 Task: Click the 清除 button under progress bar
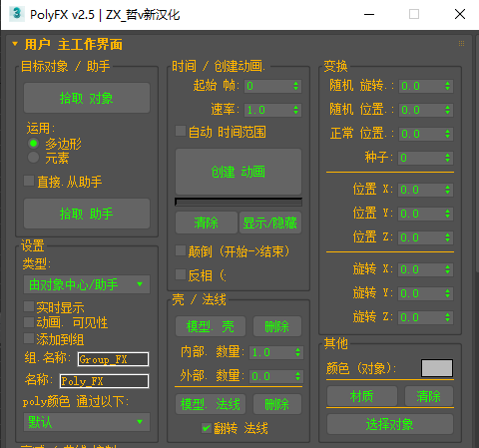(207, 223)
